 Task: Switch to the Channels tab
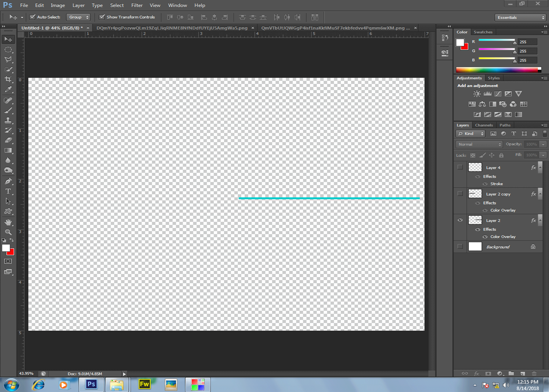(484, 125)
